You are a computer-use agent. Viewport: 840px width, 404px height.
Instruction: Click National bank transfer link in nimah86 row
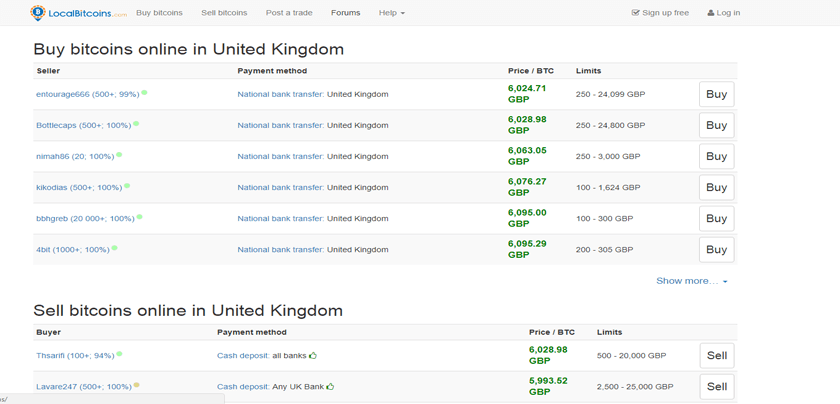281,156
